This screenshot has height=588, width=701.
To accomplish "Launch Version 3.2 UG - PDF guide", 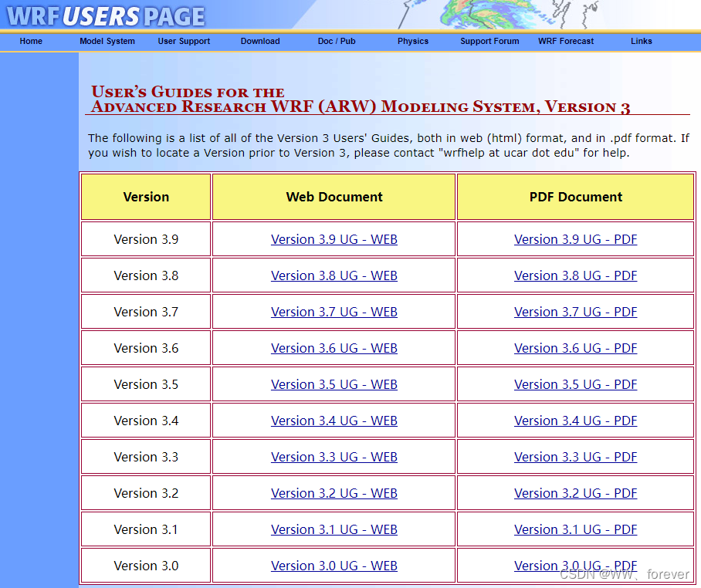I will [575, 493].
